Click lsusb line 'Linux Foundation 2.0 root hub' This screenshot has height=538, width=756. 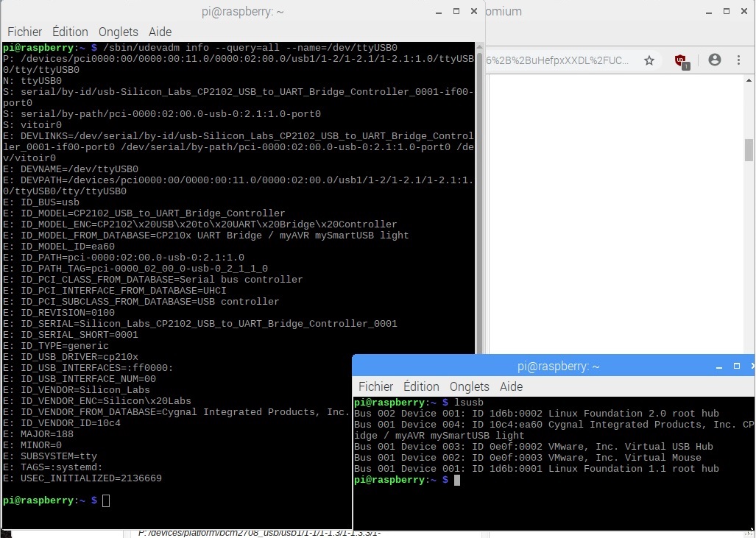coord(537,414)
